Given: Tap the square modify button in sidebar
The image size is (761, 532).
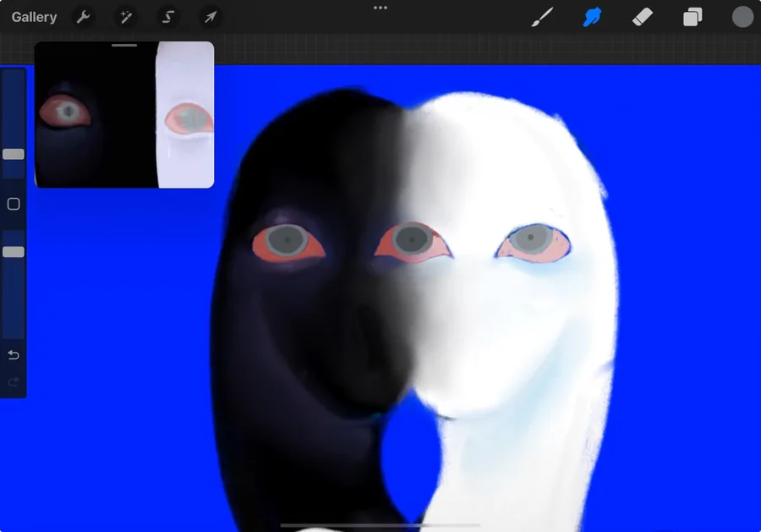Looking at the screenshot, I should point(14,204).
